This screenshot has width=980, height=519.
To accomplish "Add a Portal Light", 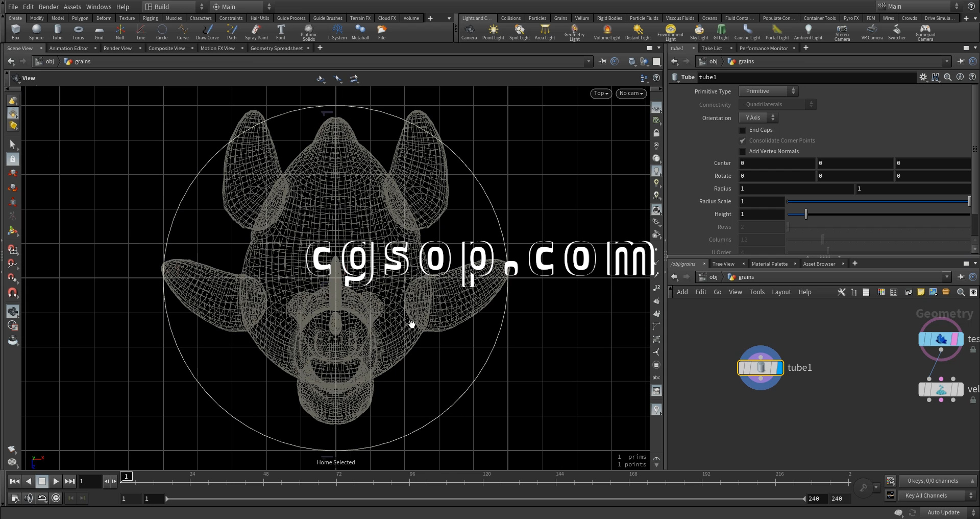I will coord(777,32).
